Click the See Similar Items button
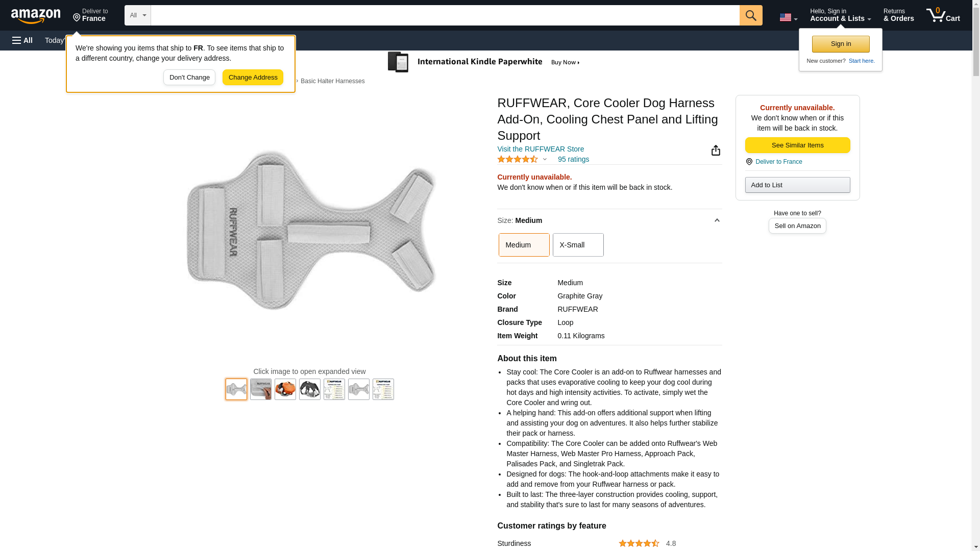Image resolution: width=980 pixels, height=551 pixels. 797,145
